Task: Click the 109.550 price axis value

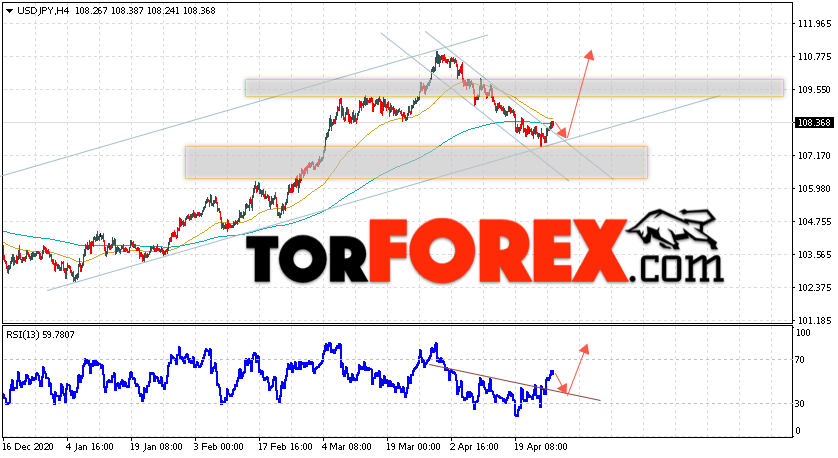Action: coord(814,90)
